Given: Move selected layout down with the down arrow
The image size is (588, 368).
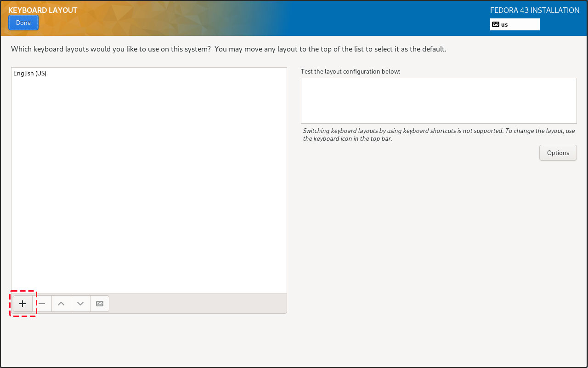Looking at the screenshot, I should [x=80, y=304].
